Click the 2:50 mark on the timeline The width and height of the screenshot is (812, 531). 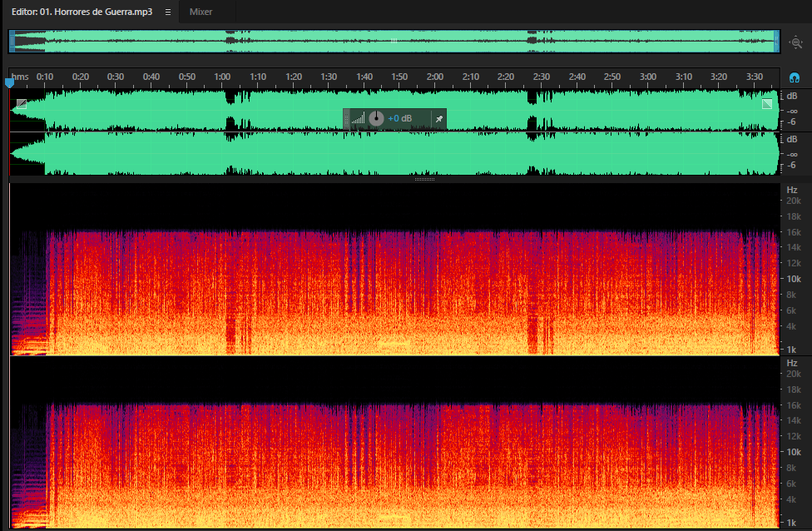pyautogui.click(x=612, y=77)
